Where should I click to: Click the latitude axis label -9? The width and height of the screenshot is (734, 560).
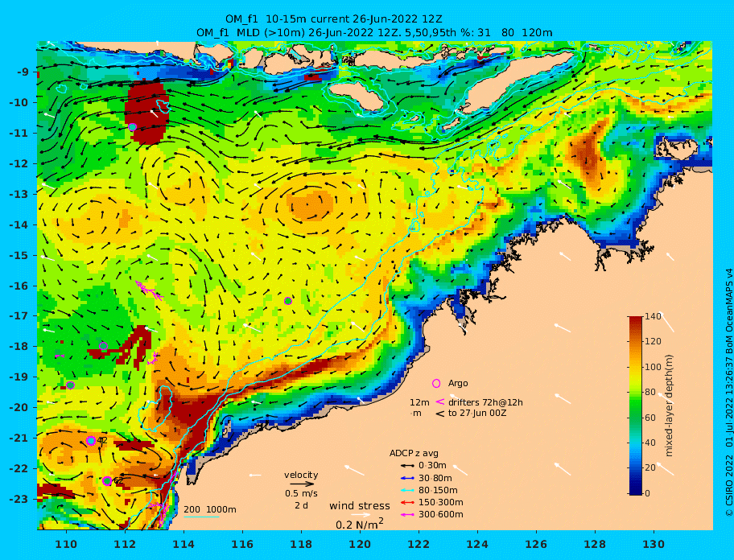(23, 72)
